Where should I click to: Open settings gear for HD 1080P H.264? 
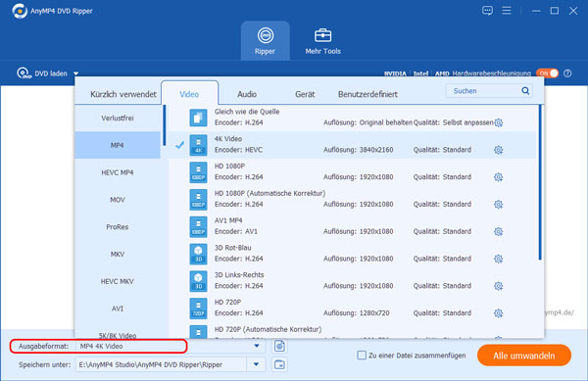(x=499, y=177)
